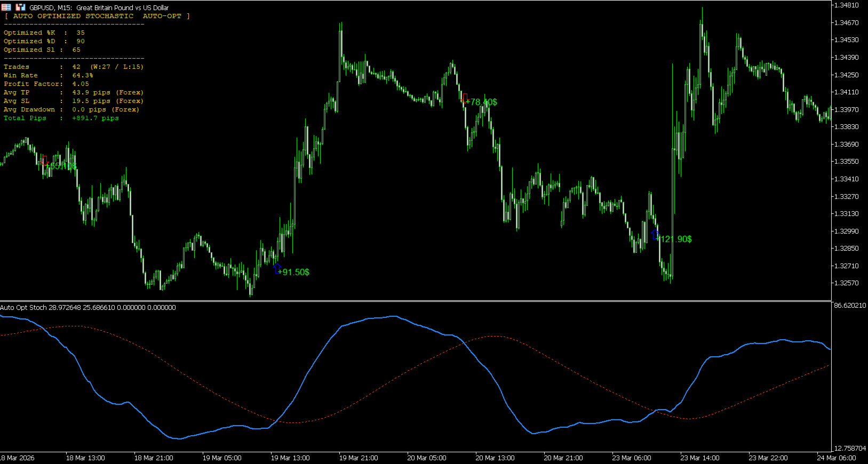Screen dimensions: 868x464
Task: Click the 20 Mar 21:00 time label
Action: pos(563,458)
